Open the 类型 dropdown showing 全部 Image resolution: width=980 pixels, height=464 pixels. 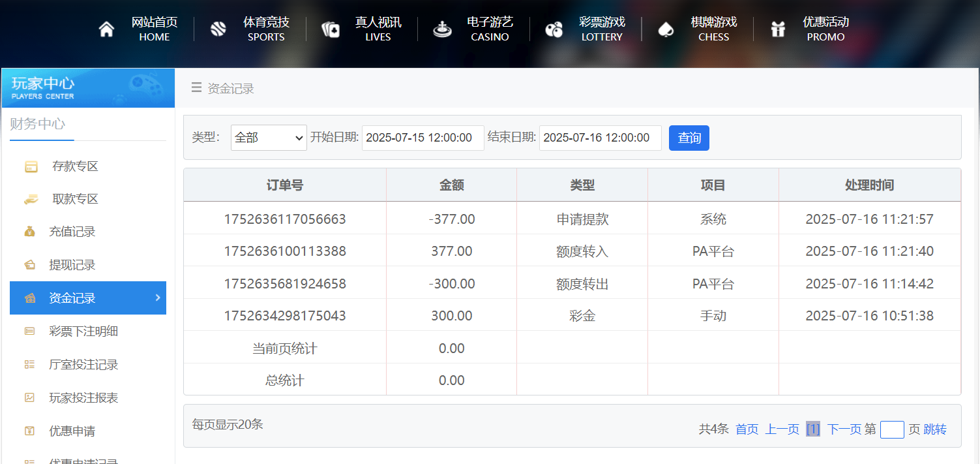(268, 138)
